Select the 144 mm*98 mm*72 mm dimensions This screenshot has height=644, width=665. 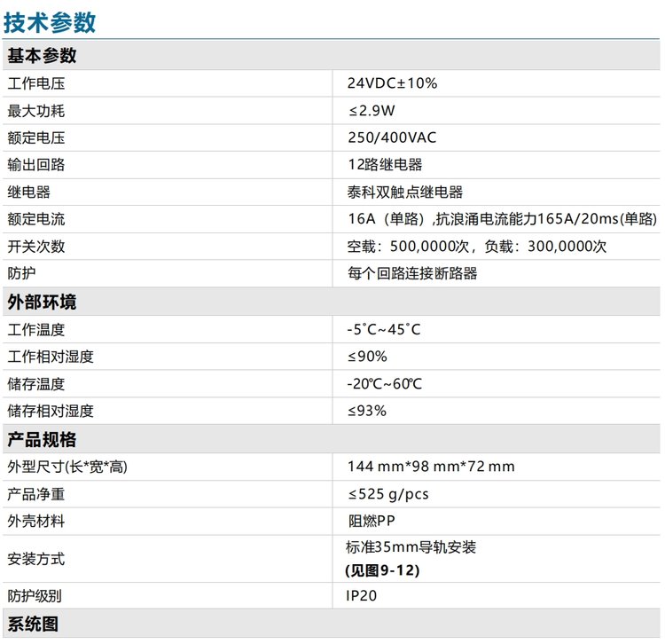click(x=431, y=467)
